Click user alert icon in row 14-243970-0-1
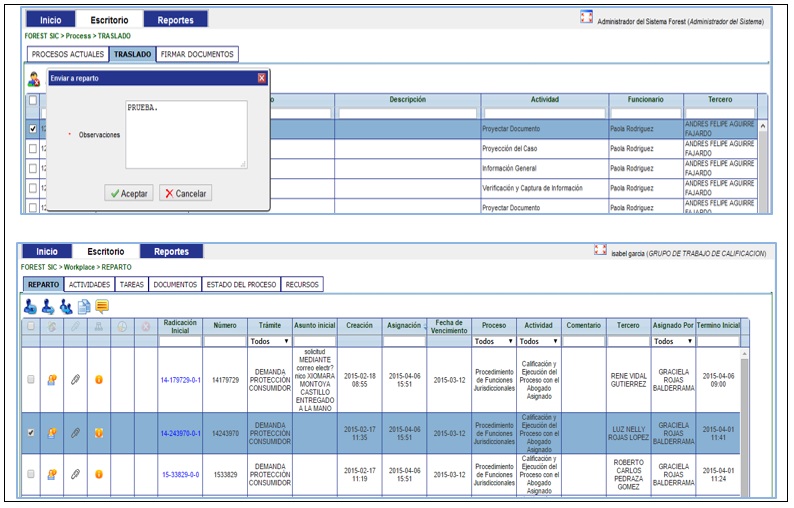This screenshot has height=508, width=794. point(52,433)
